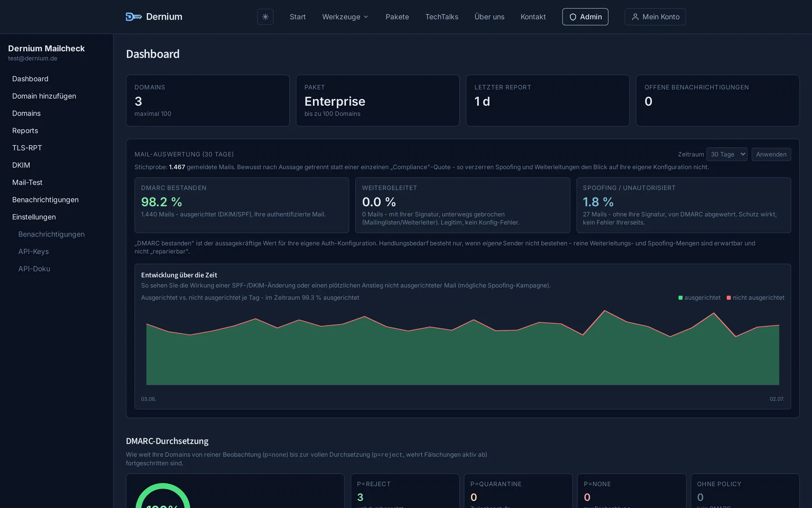Expand the Werkzeuge dropdown menu
Viewport: 812px width, 508px height.
[x=345, y=17]
